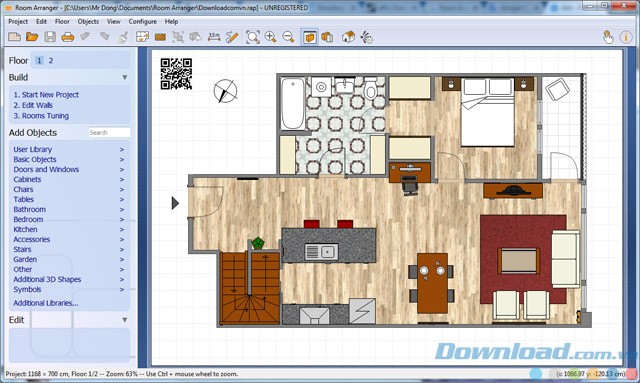This screenshot has height=383, width=640.
Task: Click the entrance arrow marker by door
Action: 175,203
